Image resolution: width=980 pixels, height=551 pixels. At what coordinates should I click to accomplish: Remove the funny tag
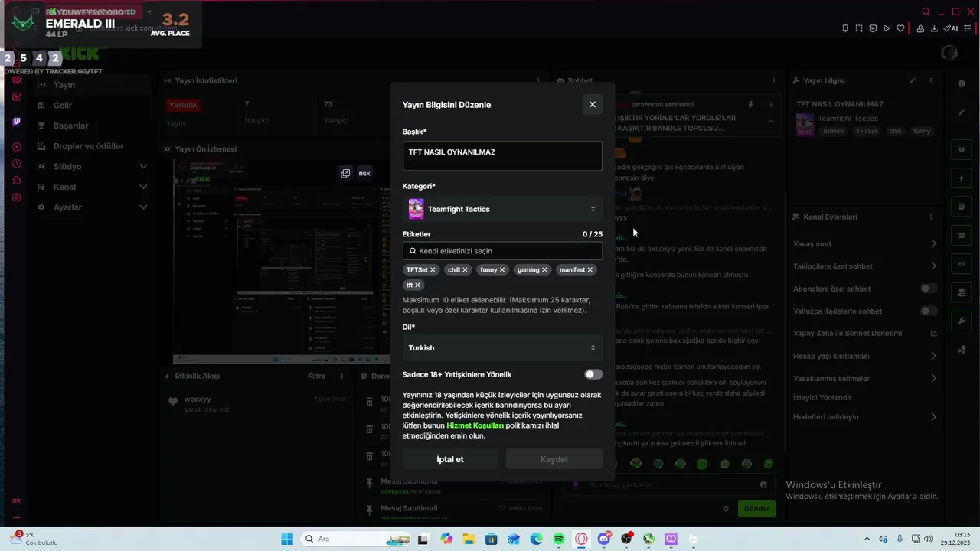point(502,270)
